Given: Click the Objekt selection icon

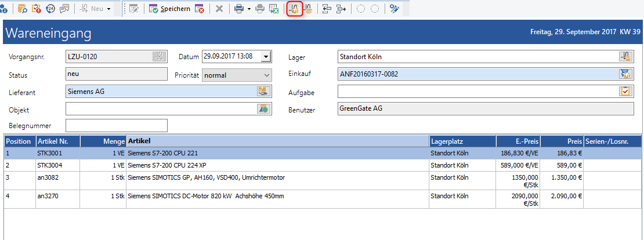Looking at the screenshot, I should [x=262, y=109].
